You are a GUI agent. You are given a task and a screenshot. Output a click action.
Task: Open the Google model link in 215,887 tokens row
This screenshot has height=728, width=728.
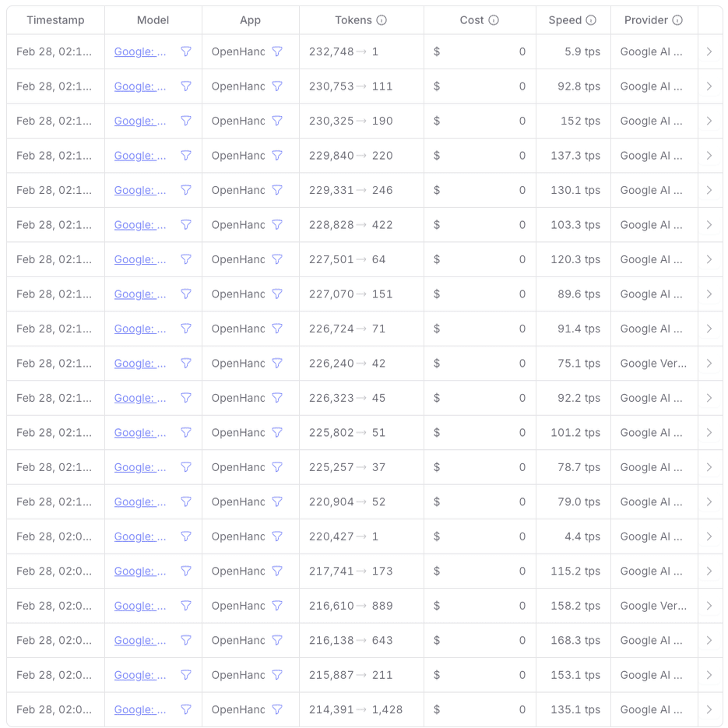coord(139,675)
